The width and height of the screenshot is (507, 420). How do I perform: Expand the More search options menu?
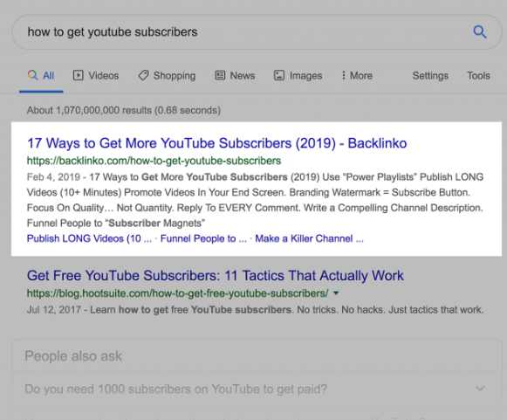(357, 75)
